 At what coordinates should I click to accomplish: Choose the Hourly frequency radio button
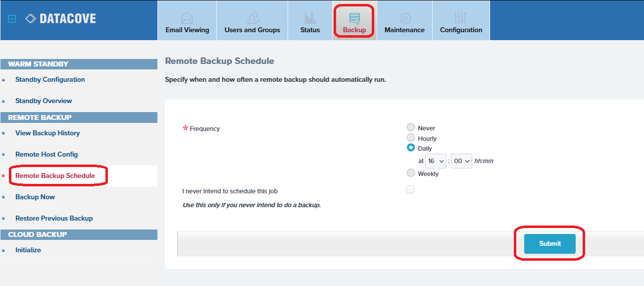(411, 138)
